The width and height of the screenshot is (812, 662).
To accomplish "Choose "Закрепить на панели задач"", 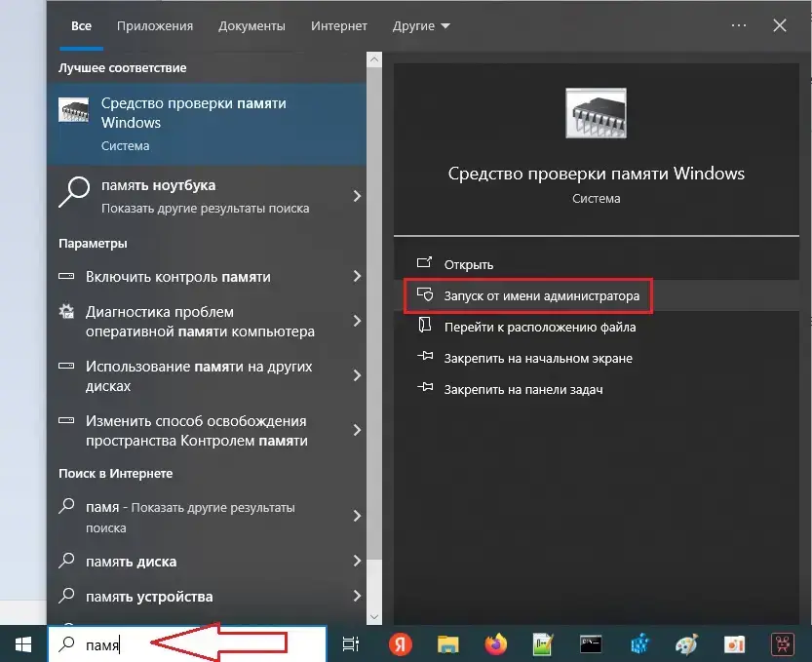I will (597, 389).
